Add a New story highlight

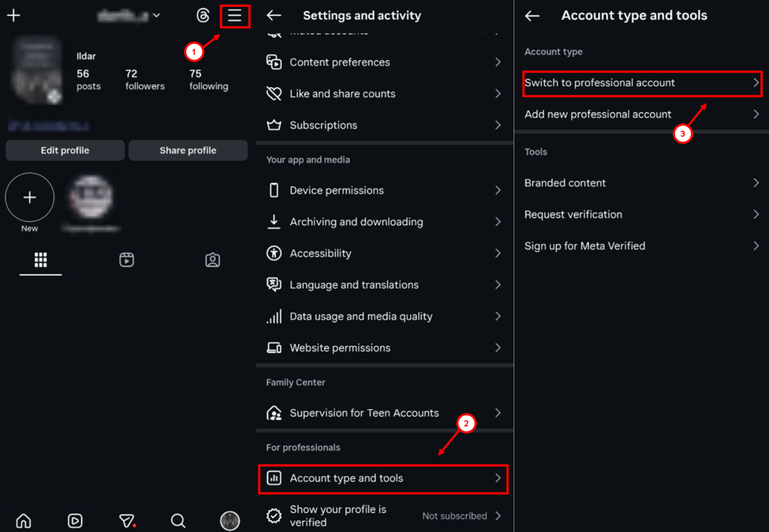(x=30, y=197)
